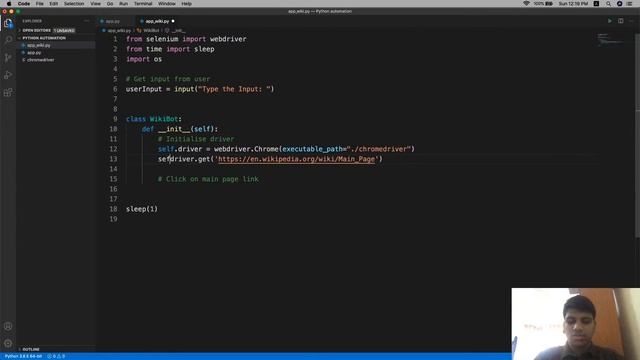Click the 'Click on main page link' comment

[208, 179]
